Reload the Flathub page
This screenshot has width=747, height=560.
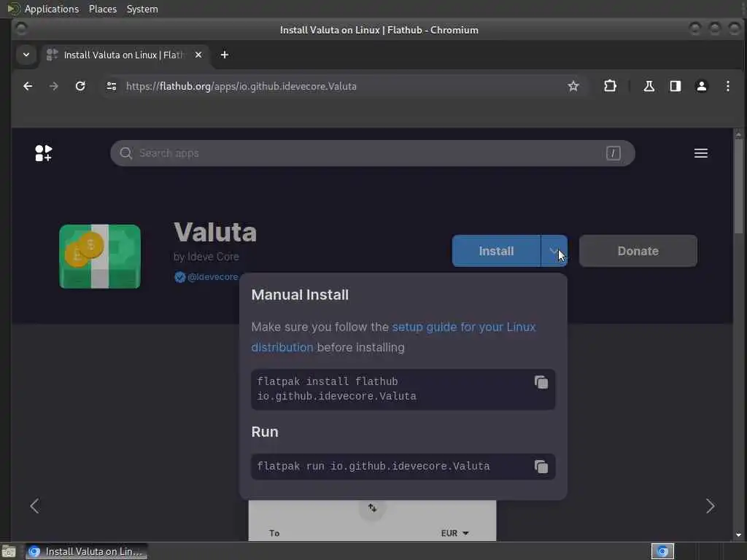pyautogui.click(x=80, y=86)
